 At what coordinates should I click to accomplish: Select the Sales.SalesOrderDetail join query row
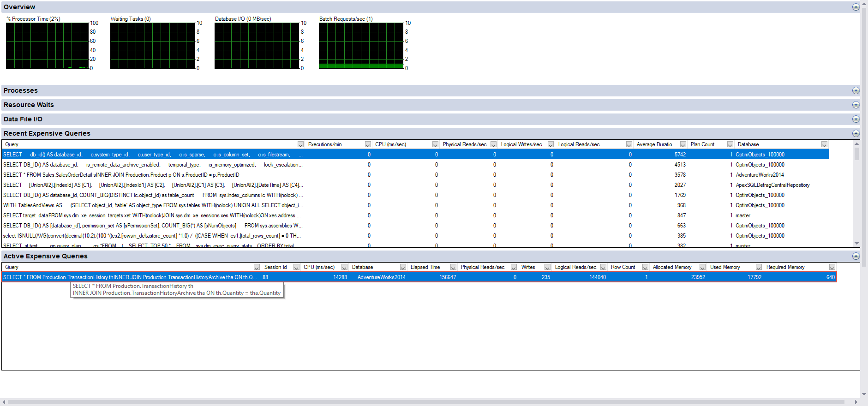[415, 175]
